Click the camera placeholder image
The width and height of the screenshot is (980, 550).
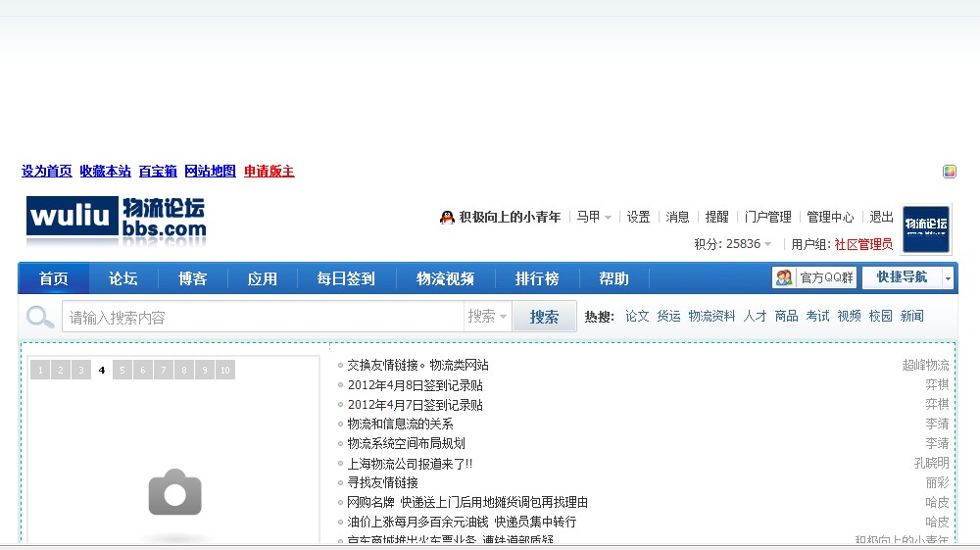click(175, 492)
